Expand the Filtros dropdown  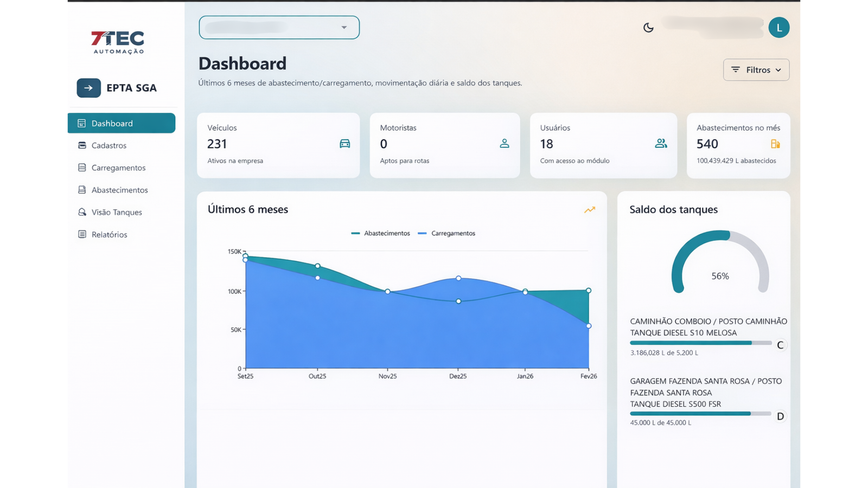[x=756, y=70]
